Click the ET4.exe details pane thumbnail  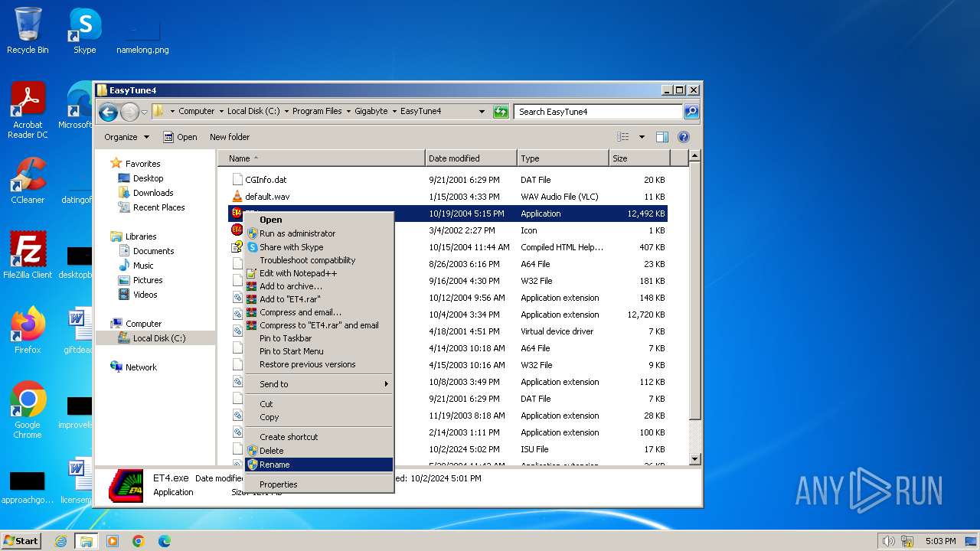[126, 485]
